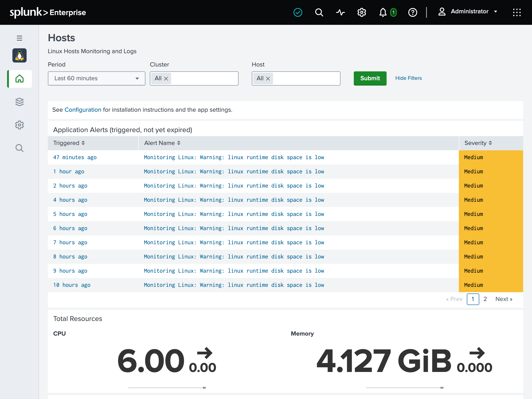
Task: Open the Splunk Enterprise logo home
Action: [48, 12]
